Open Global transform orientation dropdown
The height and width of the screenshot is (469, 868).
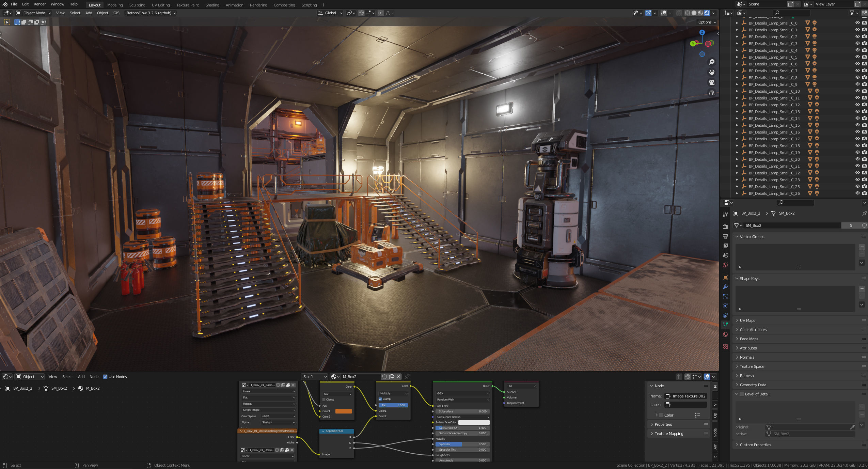[330, 13]
